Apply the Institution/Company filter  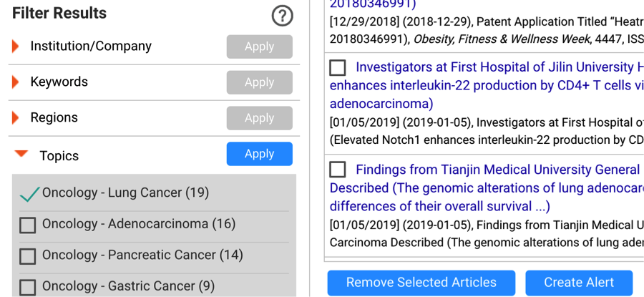click(260, 47)
